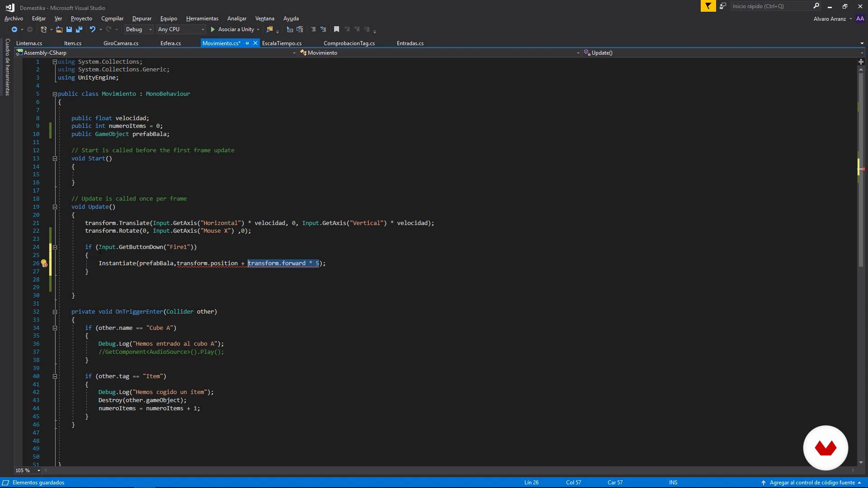Collapse the OnTriggerEnter method block
Image resolution: width=868 pixels, height=488 pixels.
(x=55, y=312)
